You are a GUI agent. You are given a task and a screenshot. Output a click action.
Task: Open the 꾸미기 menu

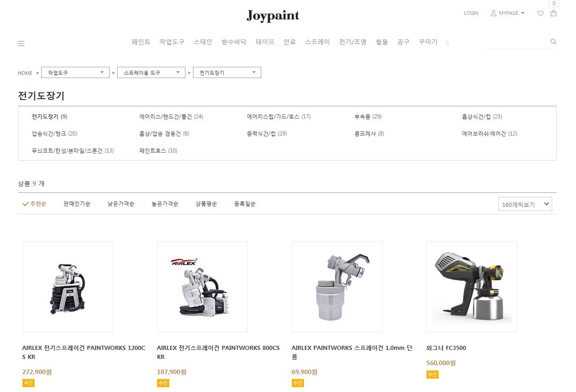[428, 42]
